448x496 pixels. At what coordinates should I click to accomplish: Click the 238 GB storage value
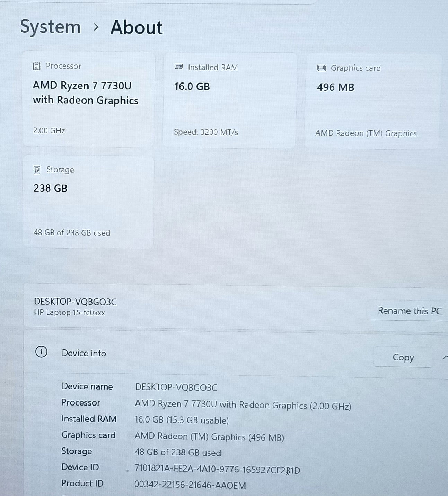(x=51, y=188)
